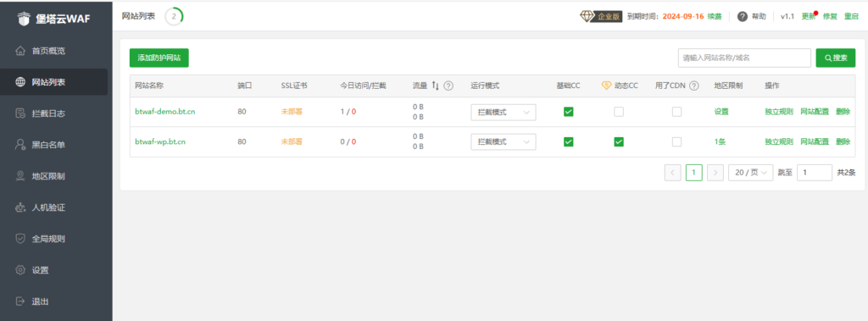Toggle 动态CC checkbox for btwaf-wp.bt.cn
Viewport: 868px width, 321px height.
619,141
